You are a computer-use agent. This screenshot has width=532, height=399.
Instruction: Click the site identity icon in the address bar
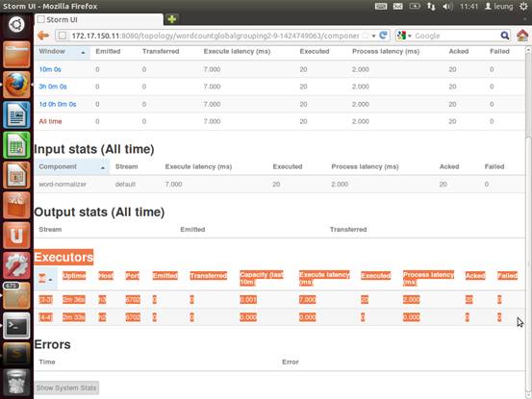(x=63, y=36)
